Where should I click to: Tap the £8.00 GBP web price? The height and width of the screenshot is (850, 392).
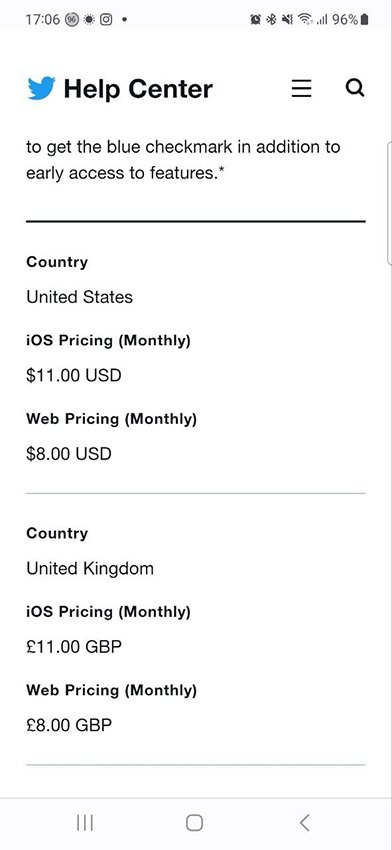(69, 725)
